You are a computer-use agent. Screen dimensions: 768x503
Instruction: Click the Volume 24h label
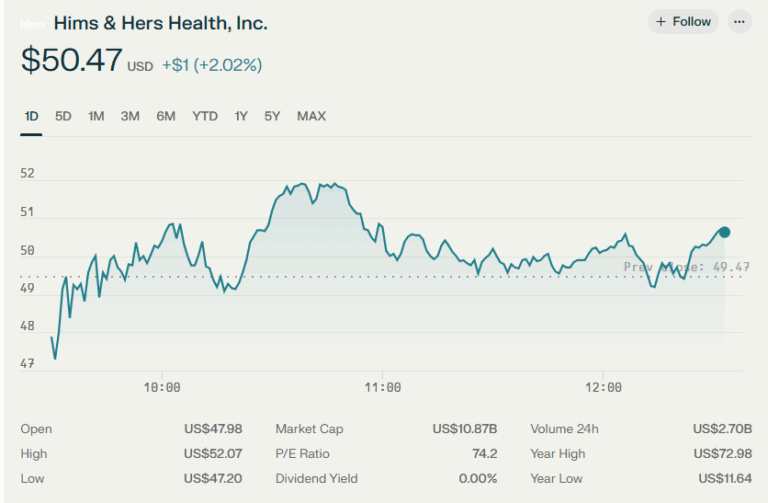tap(564, 429)
